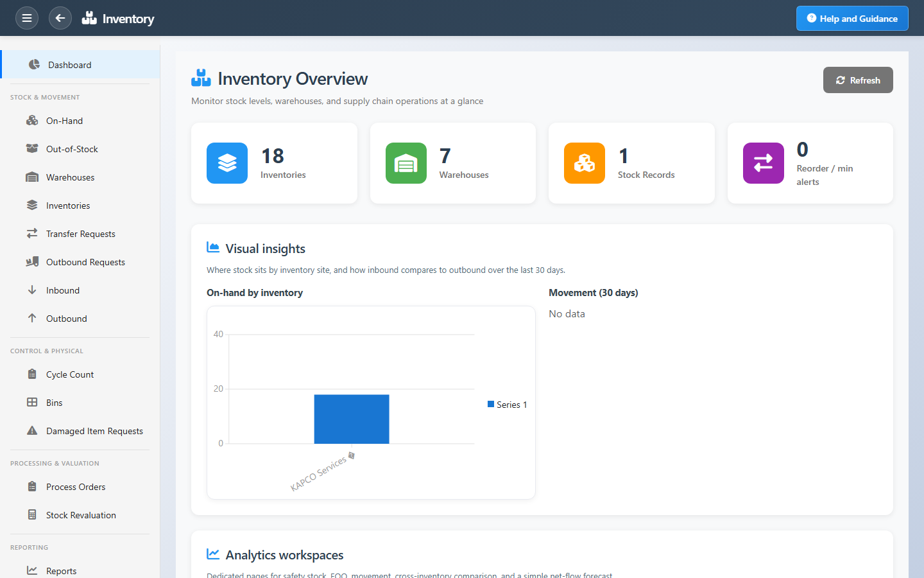Click the Out-of-Stock open box icon

[x=32, y=148]
